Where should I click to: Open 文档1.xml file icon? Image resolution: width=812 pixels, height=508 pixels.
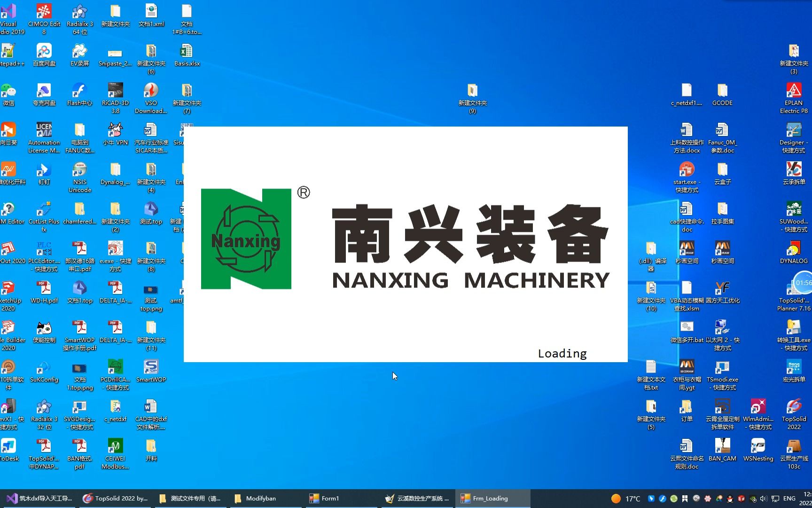[x=151, y=15]
